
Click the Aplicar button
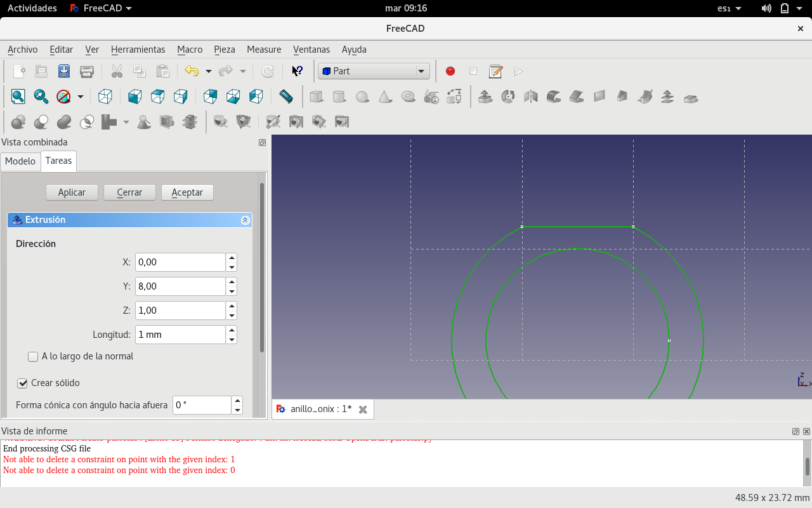72,192
